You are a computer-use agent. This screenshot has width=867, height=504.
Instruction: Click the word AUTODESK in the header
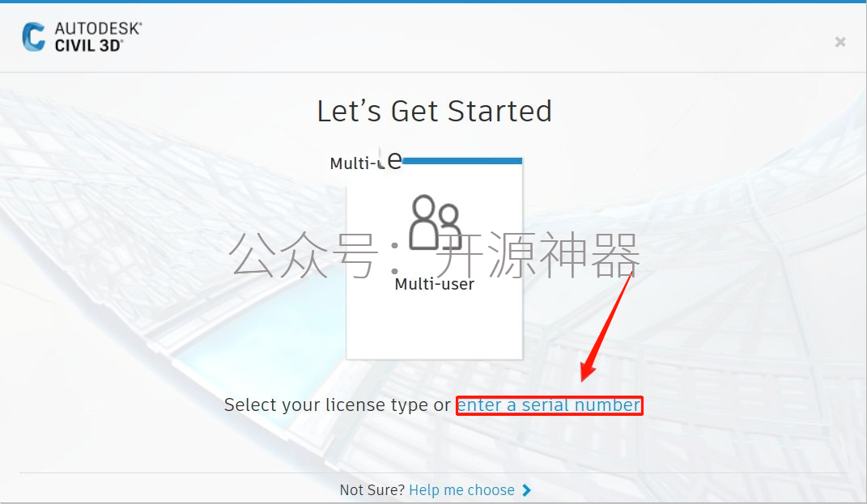coord(98,29)
